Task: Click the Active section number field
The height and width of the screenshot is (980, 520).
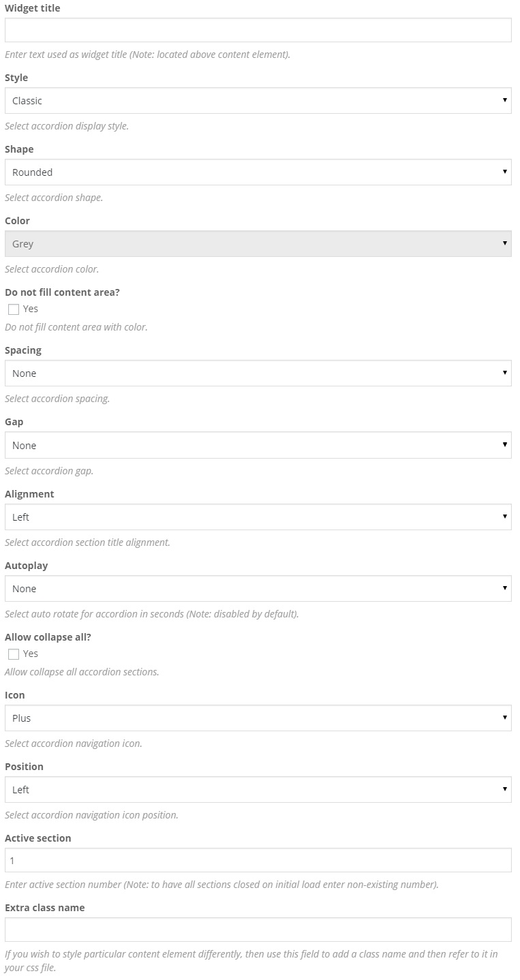Action: (x=258, y=861)
